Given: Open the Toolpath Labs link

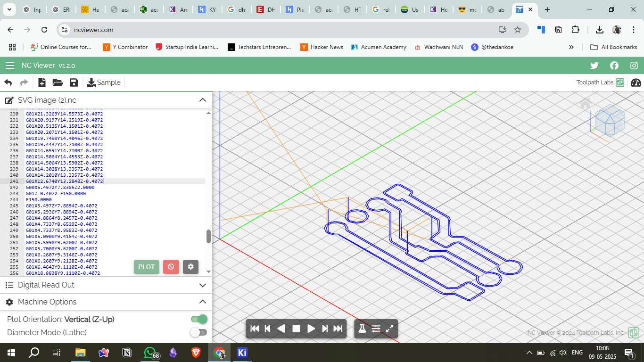Looking at the screenshot, I should 600,82.
